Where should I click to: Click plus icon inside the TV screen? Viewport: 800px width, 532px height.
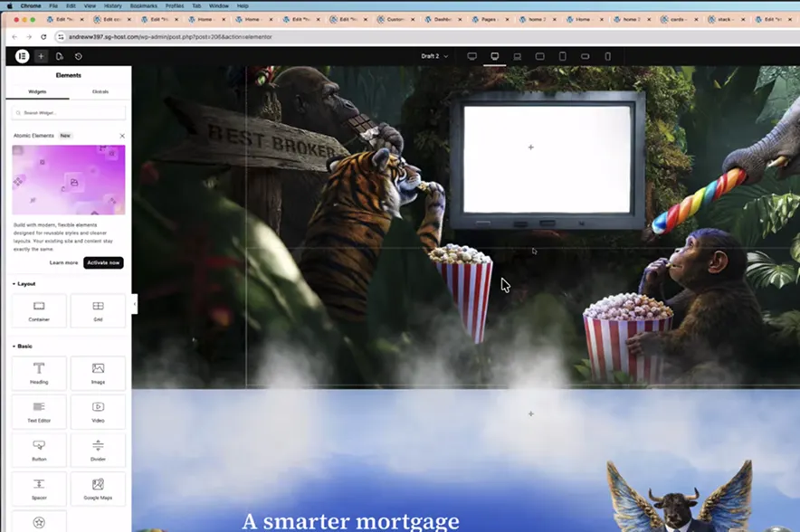(x=530, y=147)
